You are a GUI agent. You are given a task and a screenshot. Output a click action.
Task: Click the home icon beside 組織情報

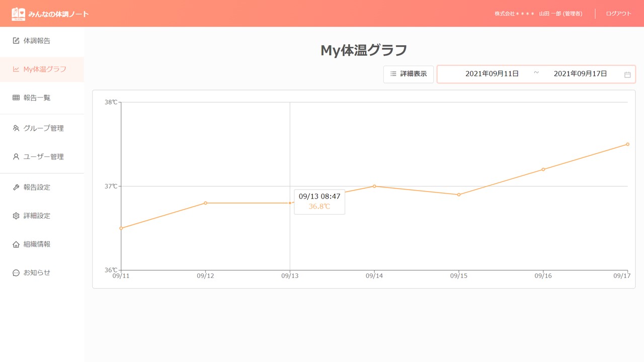[x=16, y=244]
